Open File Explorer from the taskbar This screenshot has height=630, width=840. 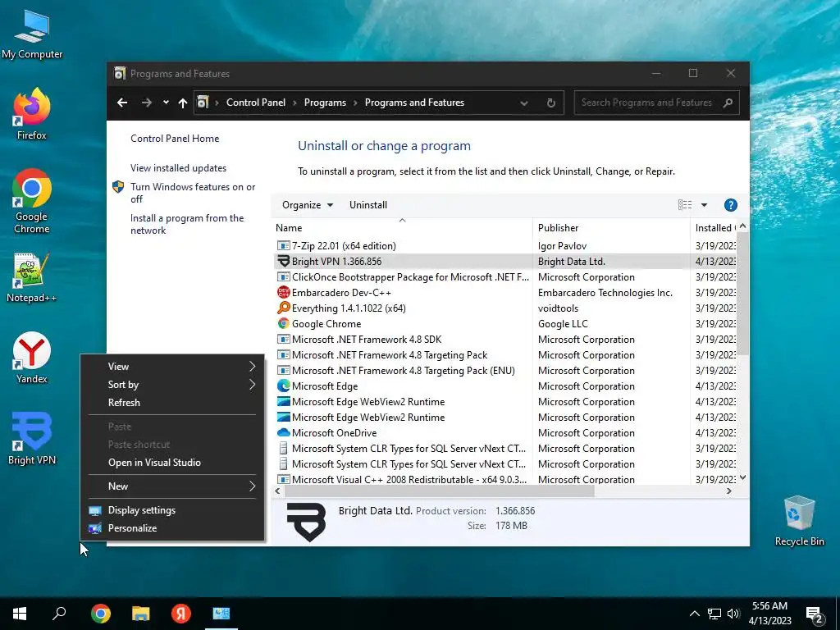tap(141, 614)
